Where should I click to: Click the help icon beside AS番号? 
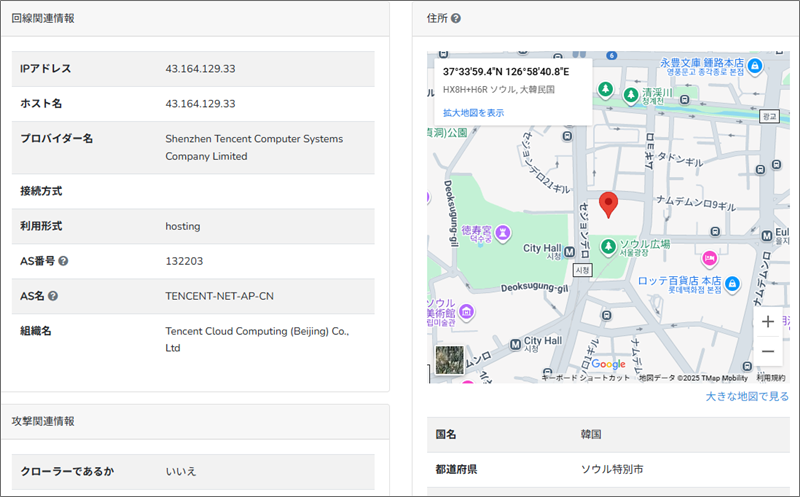pyautogui.click(x=63, y=261)
